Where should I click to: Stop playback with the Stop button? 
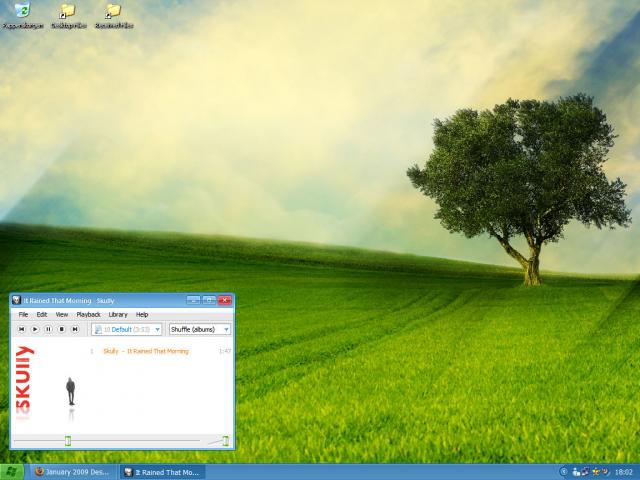click(x=61, y=329)
